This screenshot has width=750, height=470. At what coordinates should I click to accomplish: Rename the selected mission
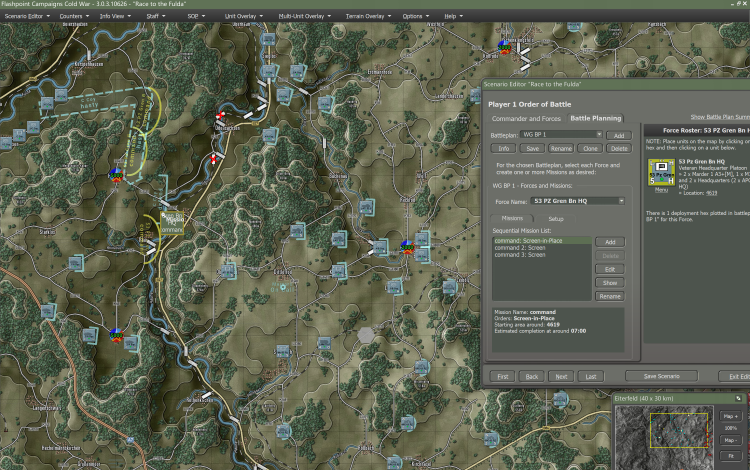coord(610,296)
